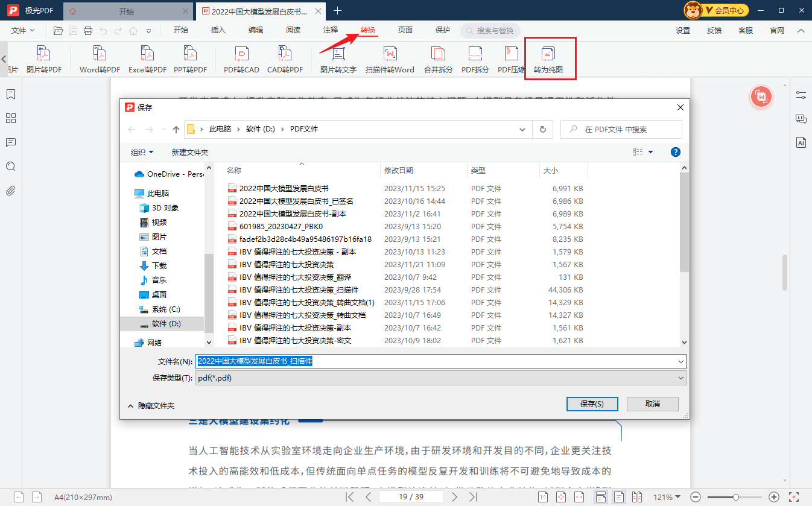Click the 扫描件转Word tool icon
Viewport: 812px width, 506px height.
click(x=390, y=59)
